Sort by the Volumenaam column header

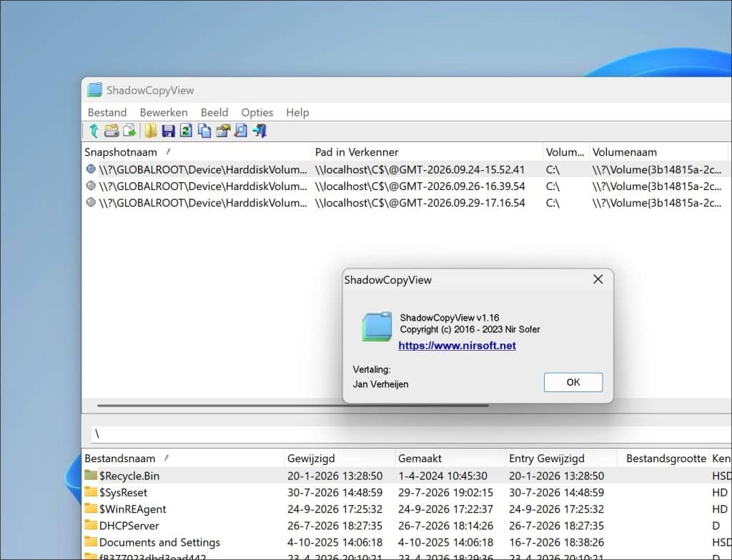point(658,152)
